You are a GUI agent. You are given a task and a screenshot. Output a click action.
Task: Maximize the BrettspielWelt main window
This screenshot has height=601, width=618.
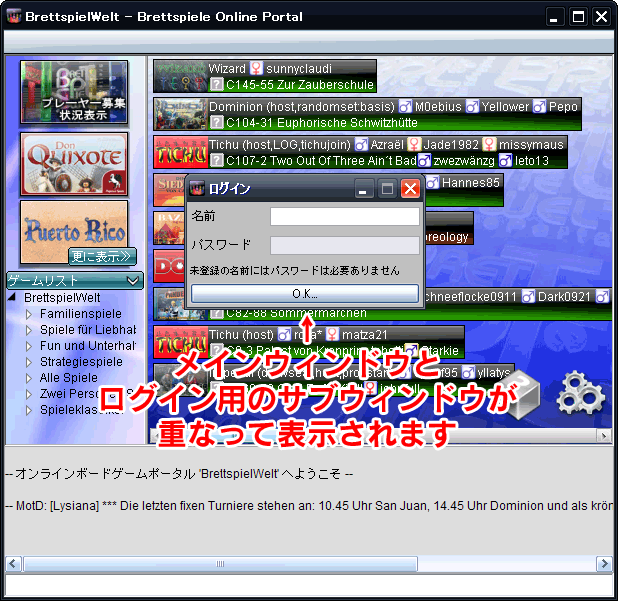(578, 17)
